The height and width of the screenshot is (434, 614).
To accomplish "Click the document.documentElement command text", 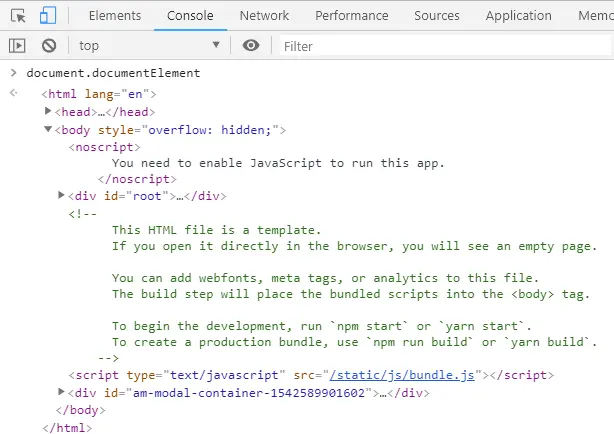I will 113,73.
